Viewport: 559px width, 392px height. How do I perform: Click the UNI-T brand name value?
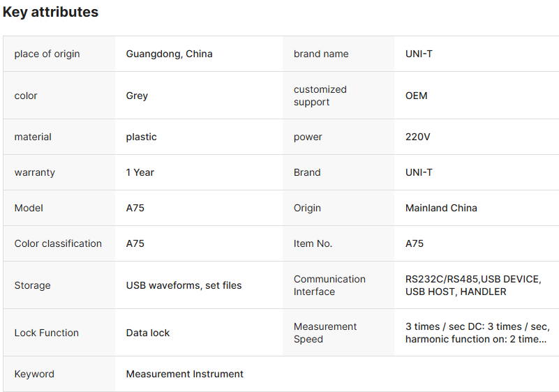point(419,54)
